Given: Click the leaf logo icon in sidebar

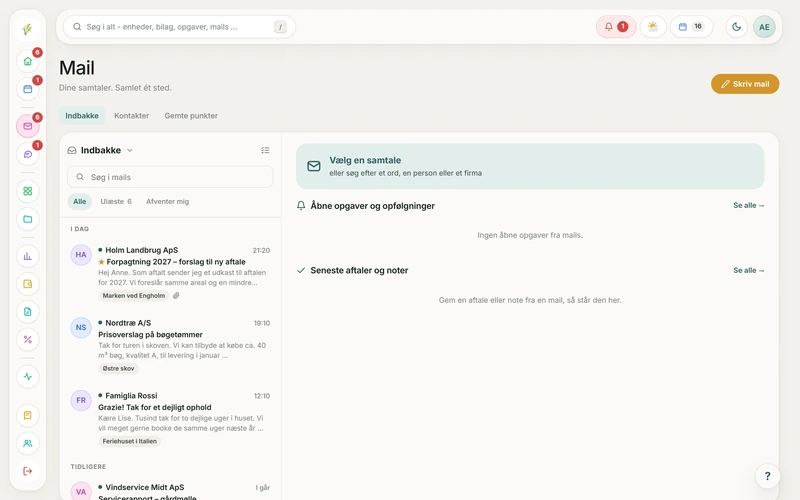Looking at the screenshot, I should pyautogui.click(x=28, y=29).
